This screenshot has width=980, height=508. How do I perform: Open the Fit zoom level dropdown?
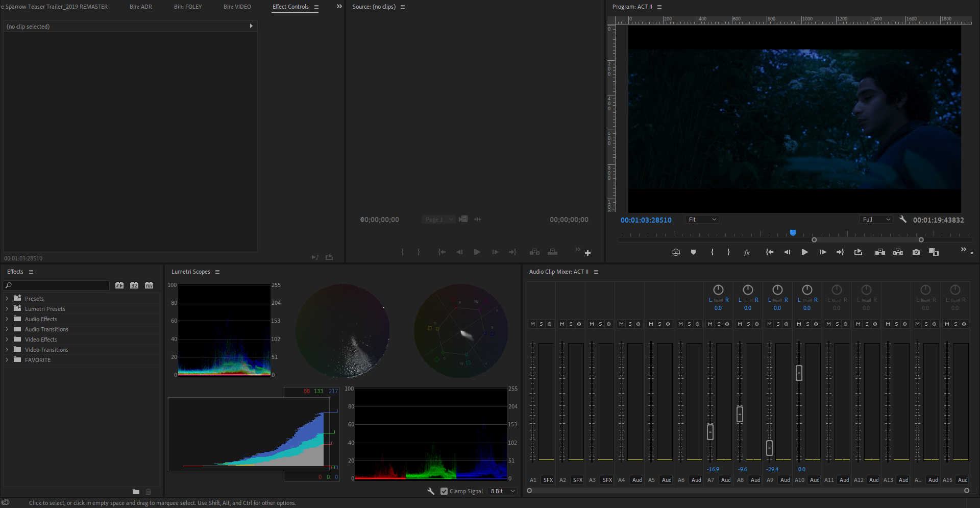(702, 220)
